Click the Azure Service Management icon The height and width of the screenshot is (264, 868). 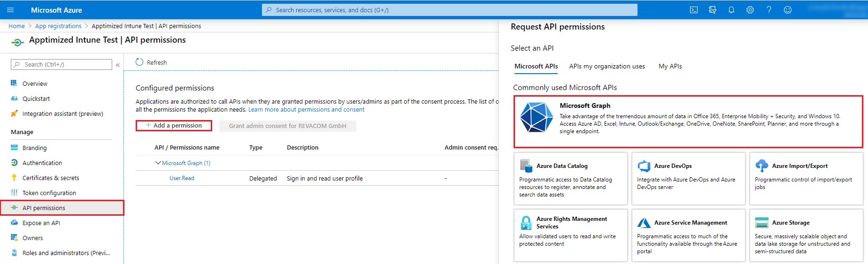point(644,223)
